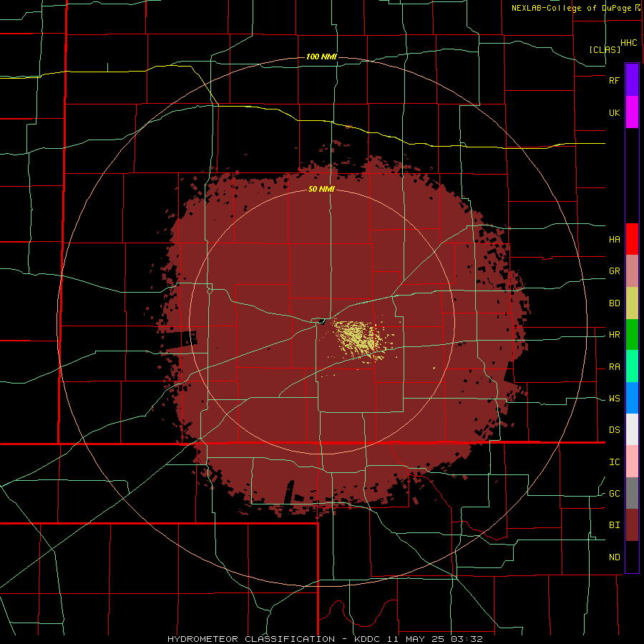Click the UK magenta legend swatch

click(x=632, y=112)
